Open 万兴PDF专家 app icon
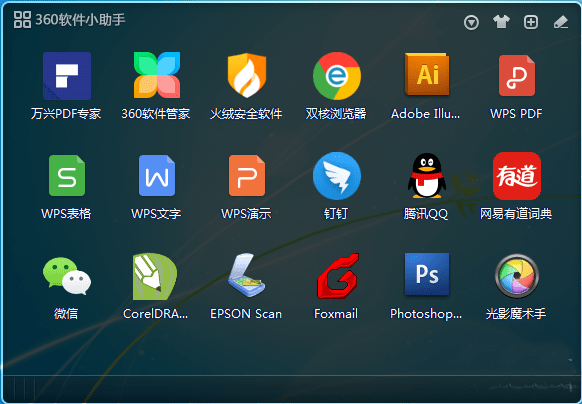 coord(67,76)
